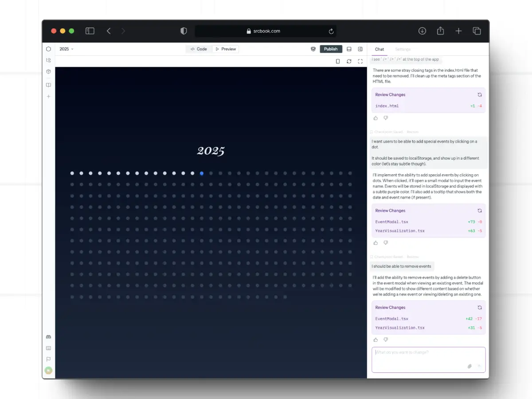
Task: Open the Discord icon in sidebar
Action: (x=48, y=337)
